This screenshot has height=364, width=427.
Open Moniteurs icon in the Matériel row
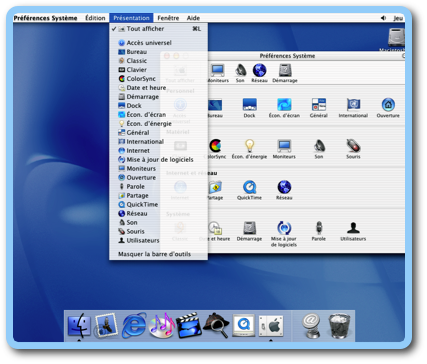(284, 146)
